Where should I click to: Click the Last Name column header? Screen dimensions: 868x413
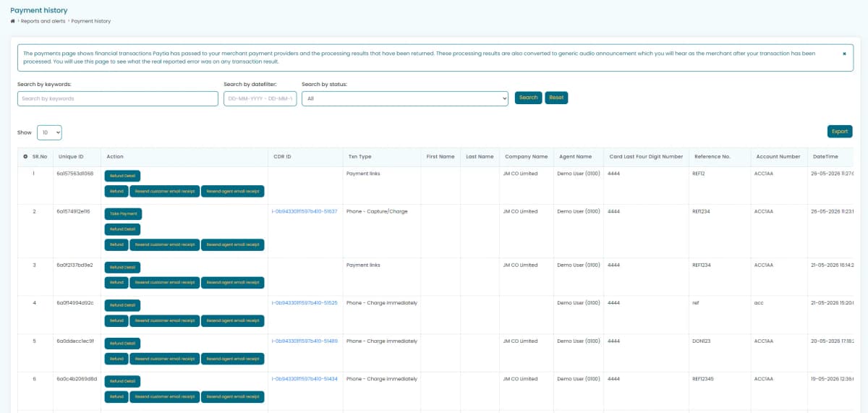pos(480,157)
